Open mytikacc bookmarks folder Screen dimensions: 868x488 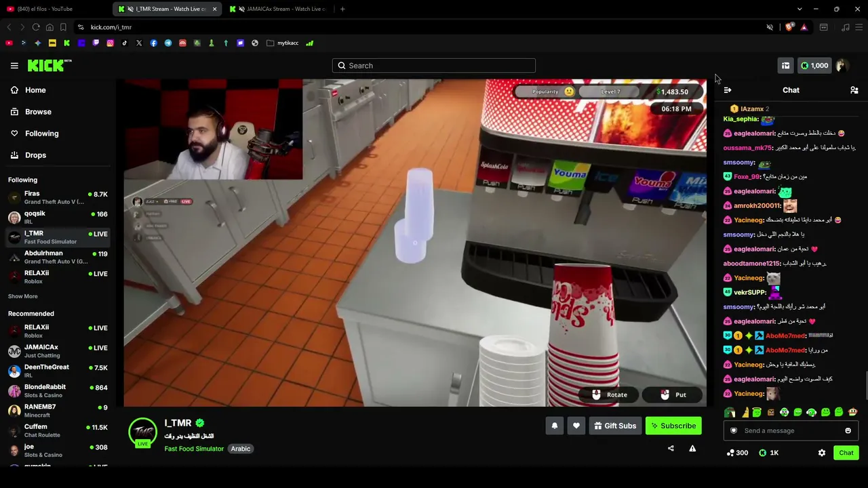tap(283, 43)
